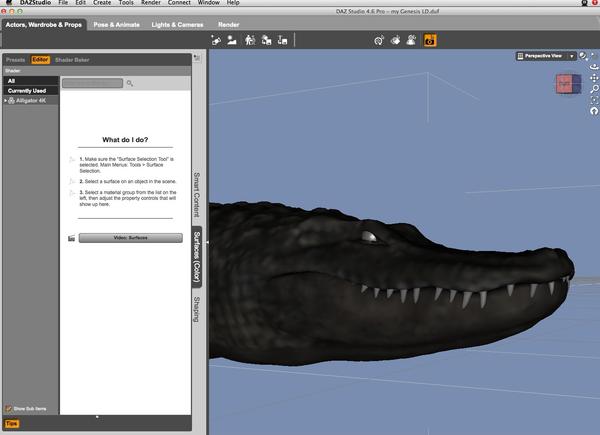
Task: Open the Tools menu
Action: click(x=126, y=2)
